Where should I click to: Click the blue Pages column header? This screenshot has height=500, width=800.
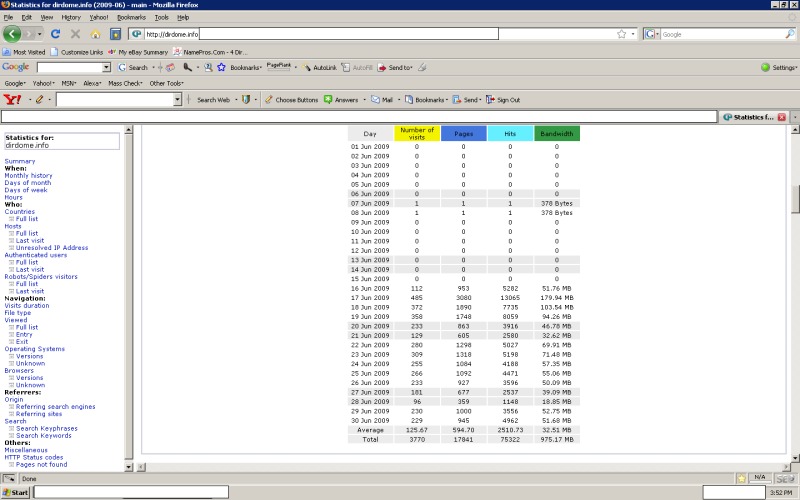tap(463, 133)
